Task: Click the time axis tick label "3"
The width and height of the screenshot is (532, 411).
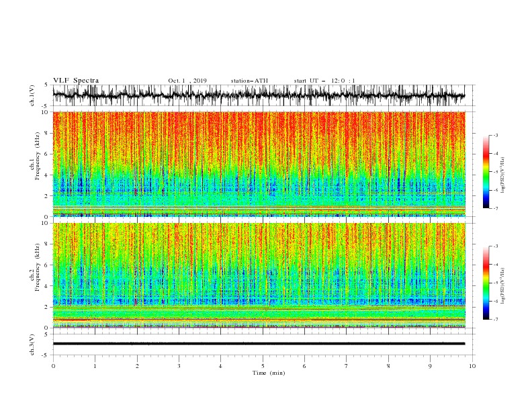Action: click(179, 366)
